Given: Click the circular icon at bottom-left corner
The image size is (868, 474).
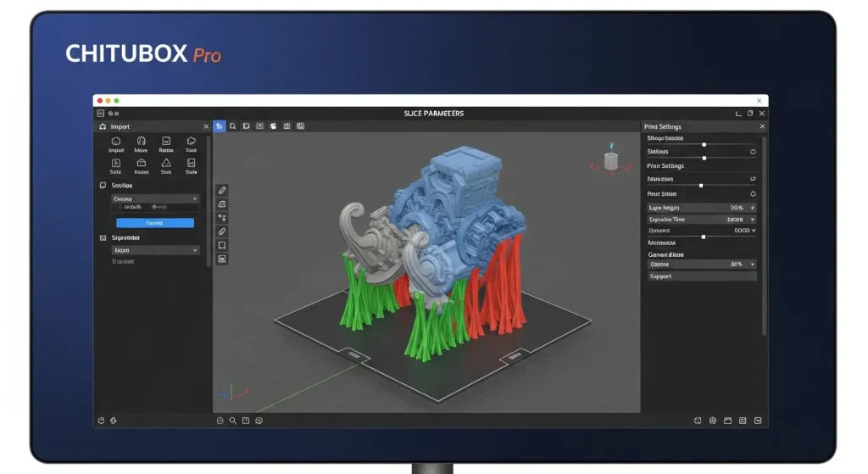Looking at the screenshot, I should (x=102, y=421).
